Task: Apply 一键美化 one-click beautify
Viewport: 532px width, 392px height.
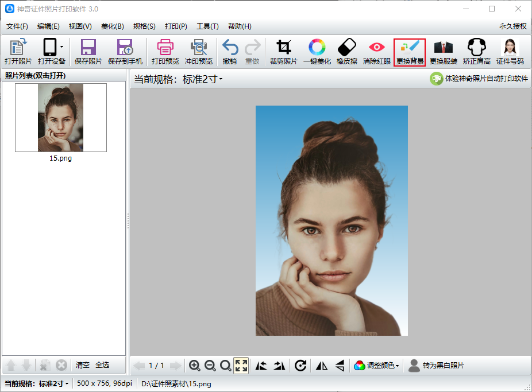Action: pyautogui.click(x=317, y=52)
